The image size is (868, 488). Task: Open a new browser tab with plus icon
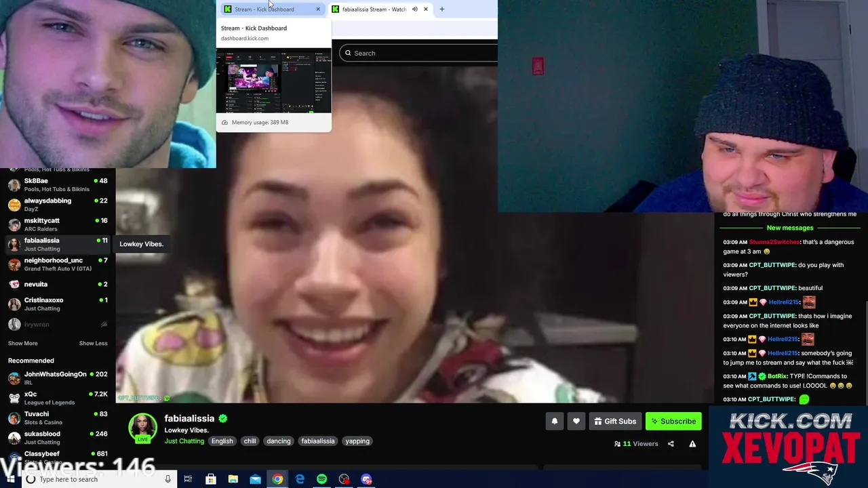(441, 9)
